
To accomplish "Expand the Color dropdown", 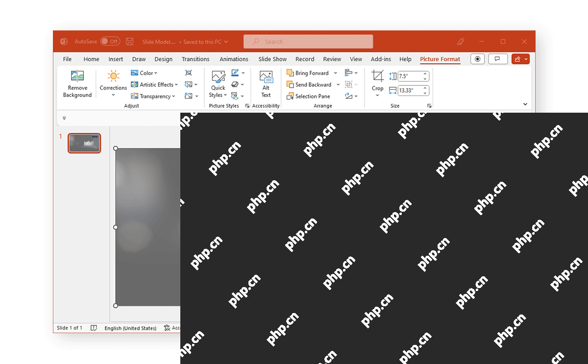I will [156, 73].
